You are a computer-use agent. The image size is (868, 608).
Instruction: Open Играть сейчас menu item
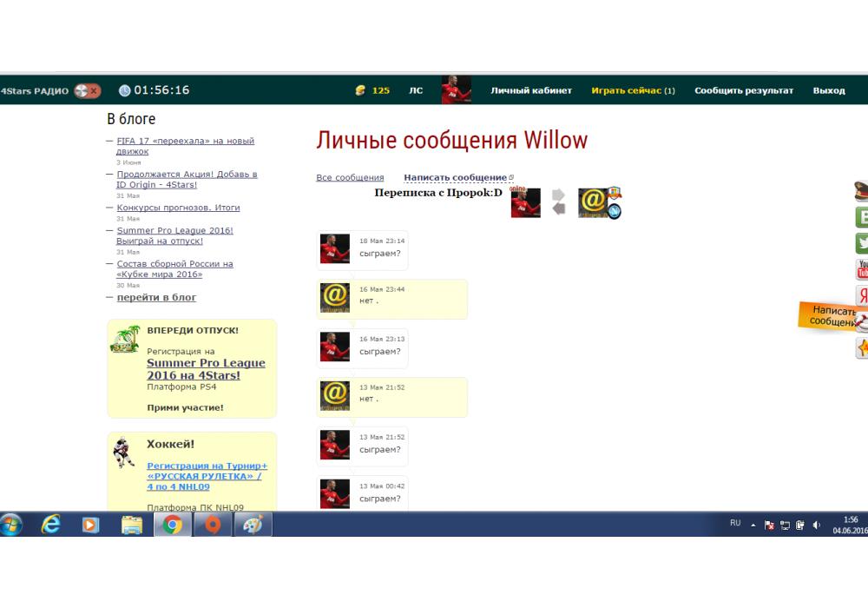(x=633, y=90)
